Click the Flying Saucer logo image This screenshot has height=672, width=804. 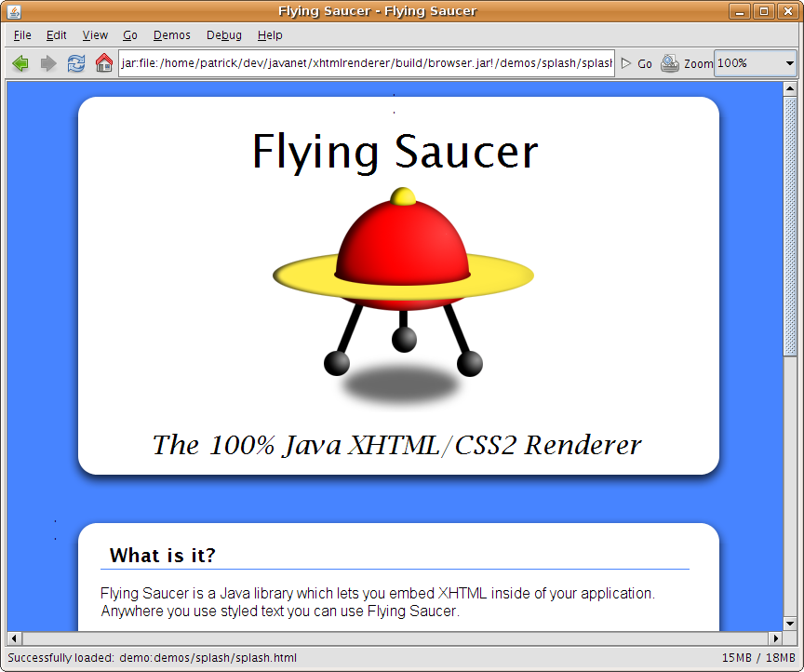(403, 299)
